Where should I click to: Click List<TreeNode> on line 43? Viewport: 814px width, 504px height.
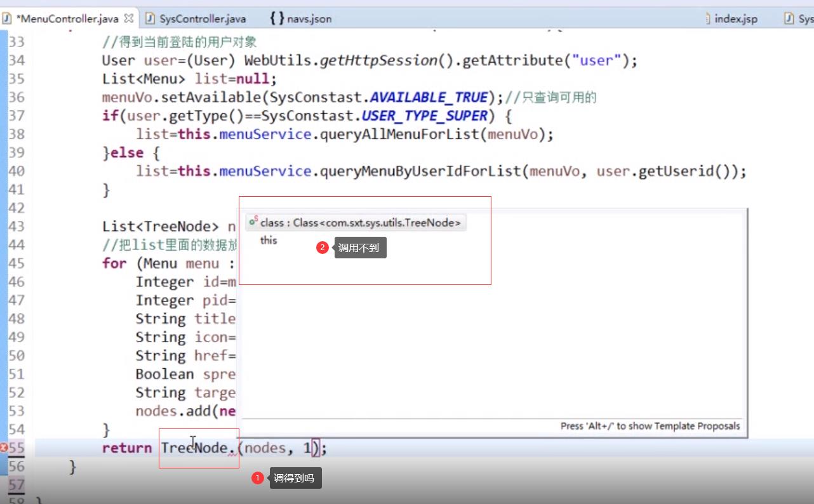160,227
